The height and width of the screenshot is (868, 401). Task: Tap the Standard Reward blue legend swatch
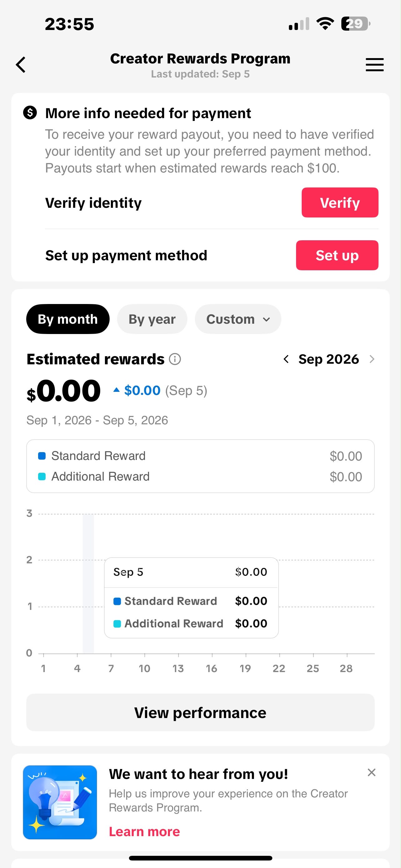[x=42, y=456]
